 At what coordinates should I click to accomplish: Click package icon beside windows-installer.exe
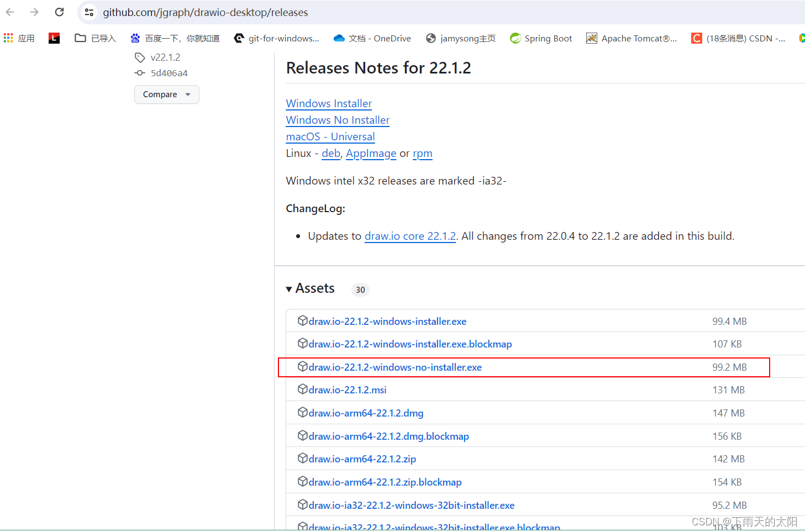pyautogui.click(x=302, y=320)
